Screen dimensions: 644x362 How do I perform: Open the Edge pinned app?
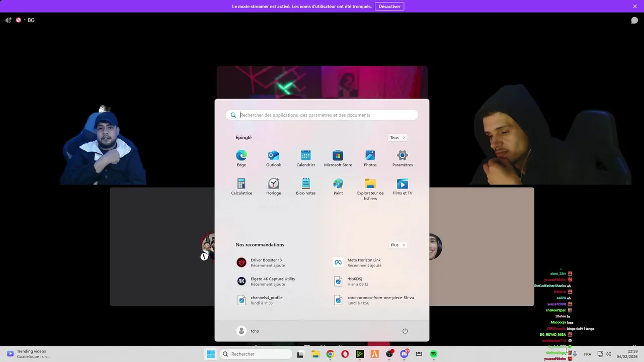242,158
